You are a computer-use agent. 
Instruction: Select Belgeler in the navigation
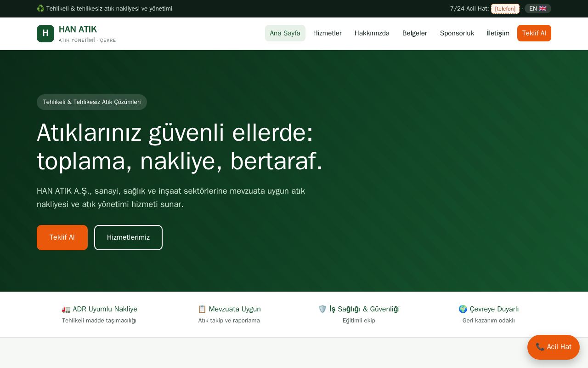415,33
